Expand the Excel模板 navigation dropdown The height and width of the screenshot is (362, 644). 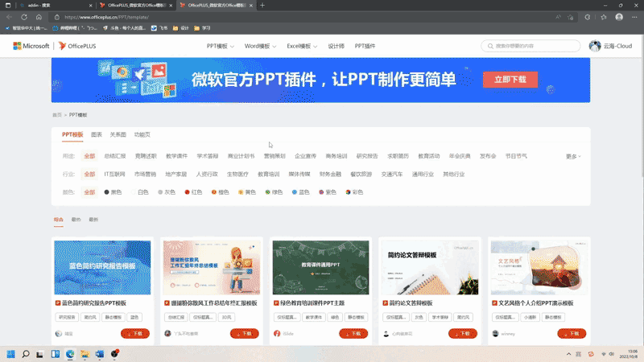(302, 46)
